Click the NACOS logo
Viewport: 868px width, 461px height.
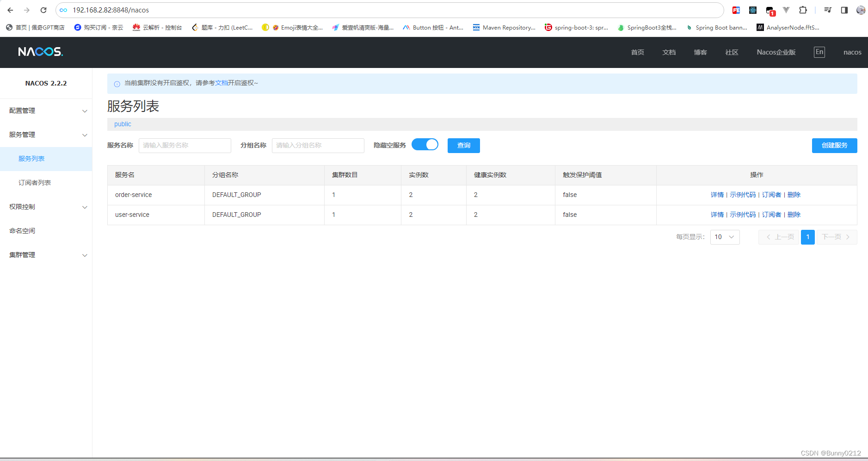coord(41,52)
